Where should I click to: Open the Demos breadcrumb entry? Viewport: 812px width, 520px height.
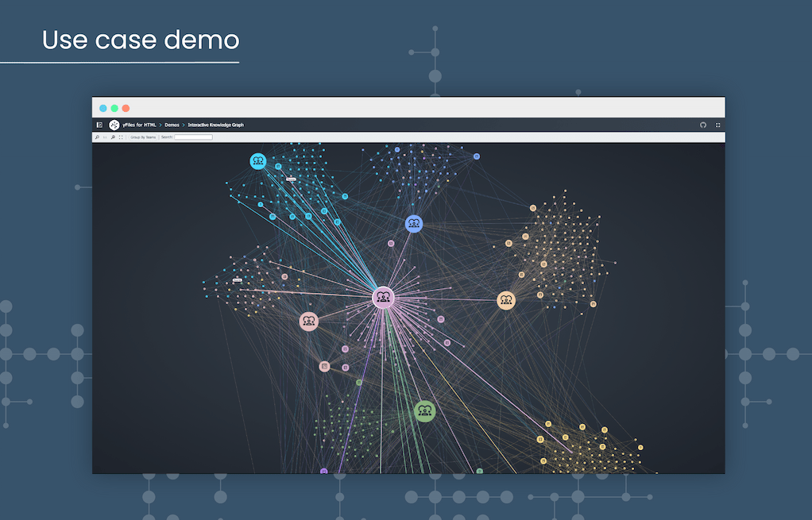[171, 125]
